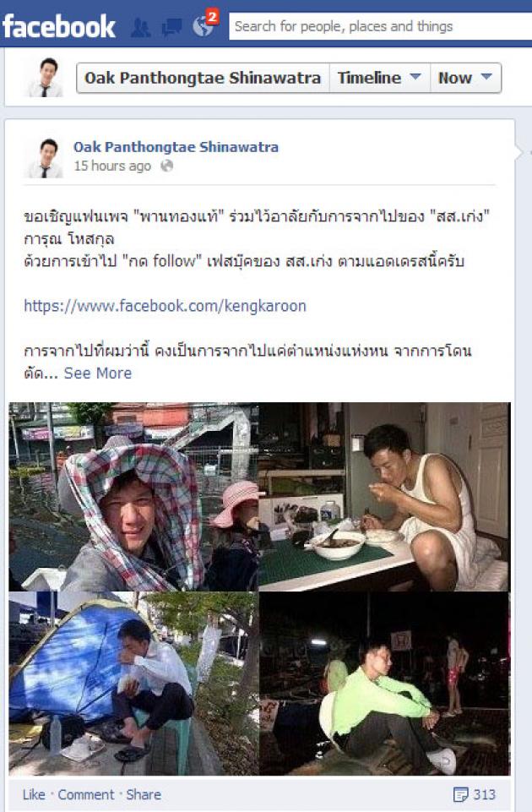Share the post

click(x=144, y=794)
